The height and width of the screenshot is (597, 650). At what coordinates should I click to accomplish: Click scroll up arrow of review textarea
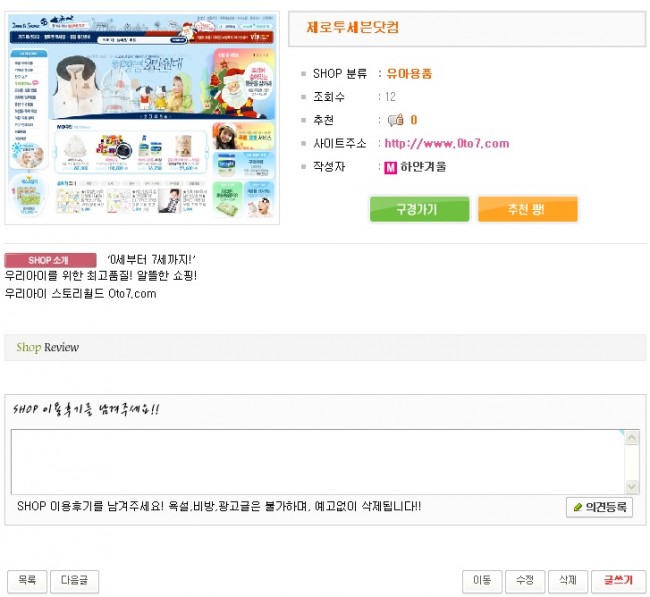click(x=632, y=437)
